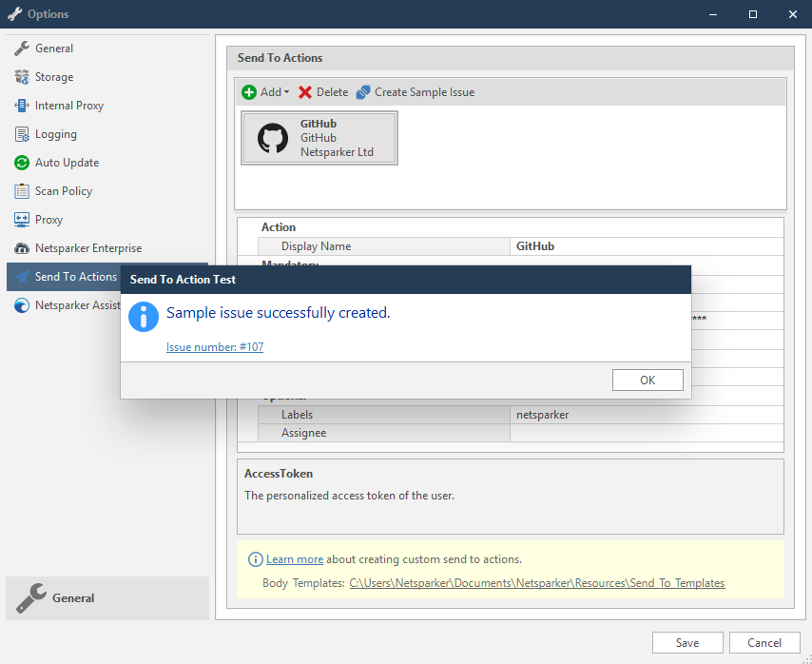Open the General settings section
812x664 pixels.
click(x=52, y=48)
